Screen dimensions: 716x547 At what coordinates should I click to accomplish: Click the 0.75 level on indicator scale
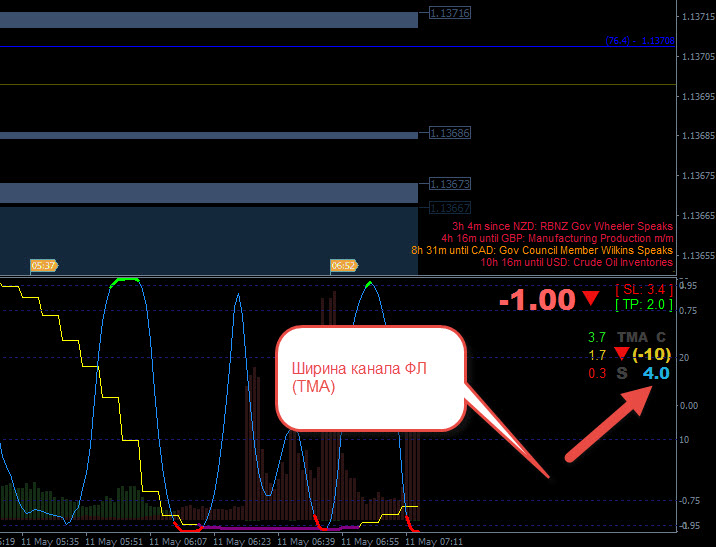[689, 310]
